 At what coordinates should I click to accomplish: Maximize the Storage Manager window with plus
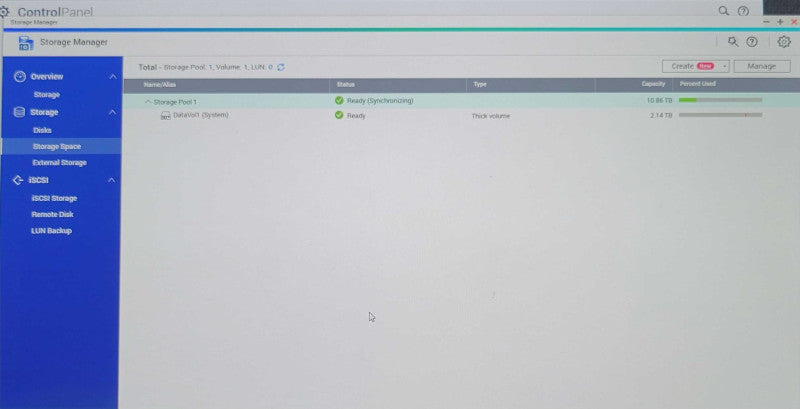coord(780,22)
